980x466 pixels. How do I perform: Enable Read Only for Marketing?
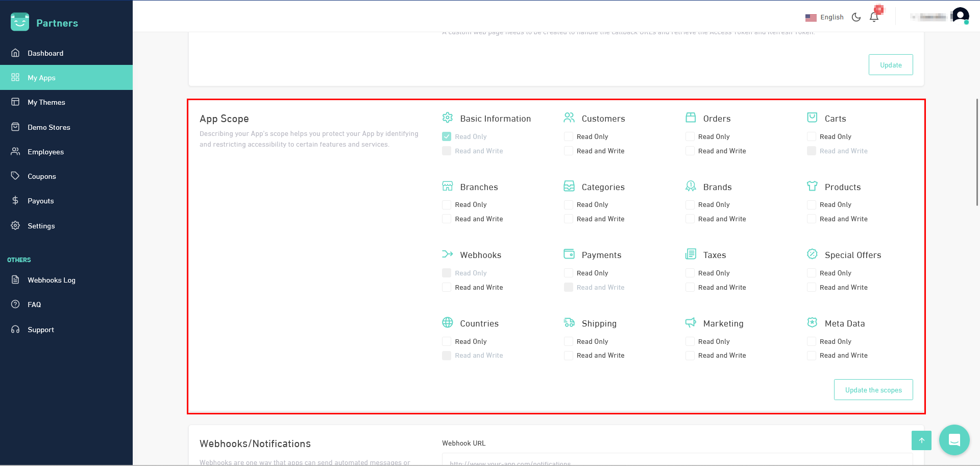coord(690,341)
